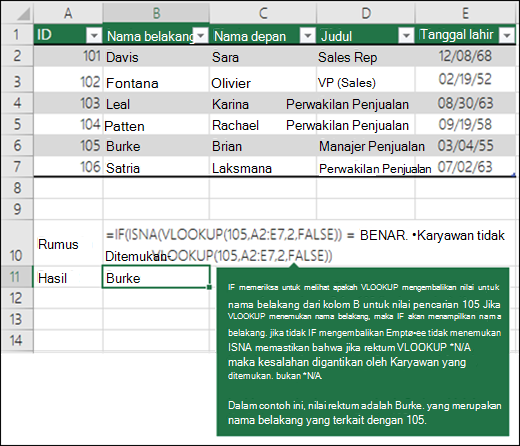
Task: Select row 4 header
Action: point(17,103)
